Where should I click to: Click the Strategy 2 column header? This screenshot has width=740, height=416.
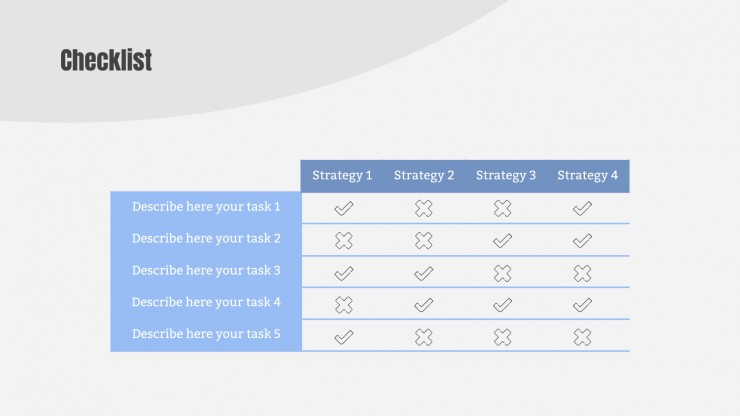(x=424, y=176)
